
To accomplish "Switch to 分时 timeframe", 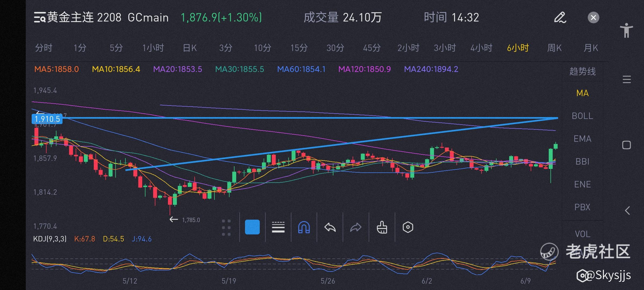I will coord(44,48).
